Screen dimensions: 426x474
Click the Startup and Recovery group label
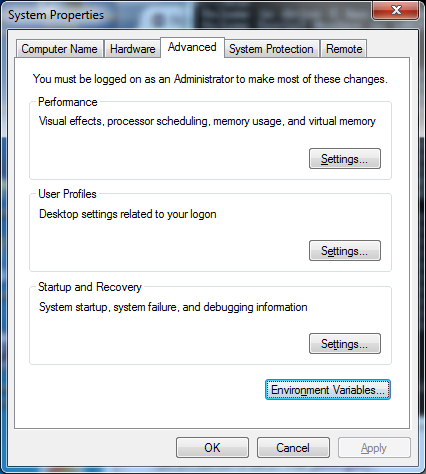(x=90, y=287)
